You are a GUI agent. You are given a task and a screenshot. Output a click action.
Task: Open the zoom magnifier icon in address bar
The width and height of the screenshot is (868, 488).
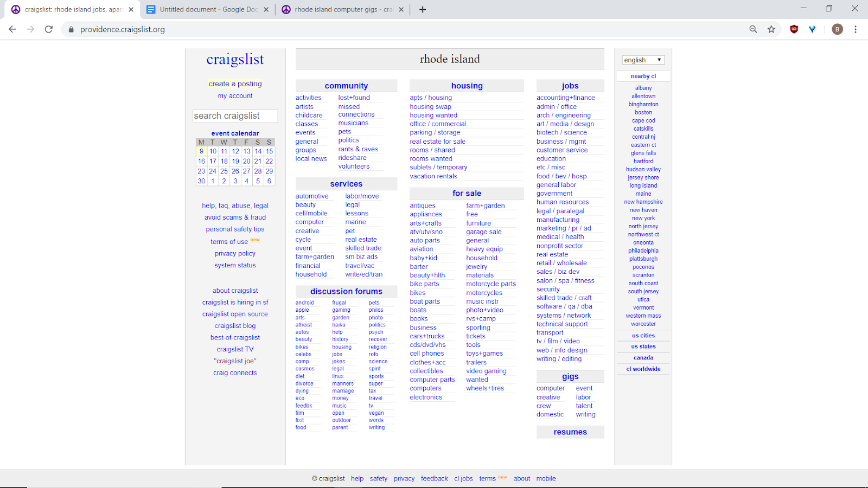(x=753, y=29)
